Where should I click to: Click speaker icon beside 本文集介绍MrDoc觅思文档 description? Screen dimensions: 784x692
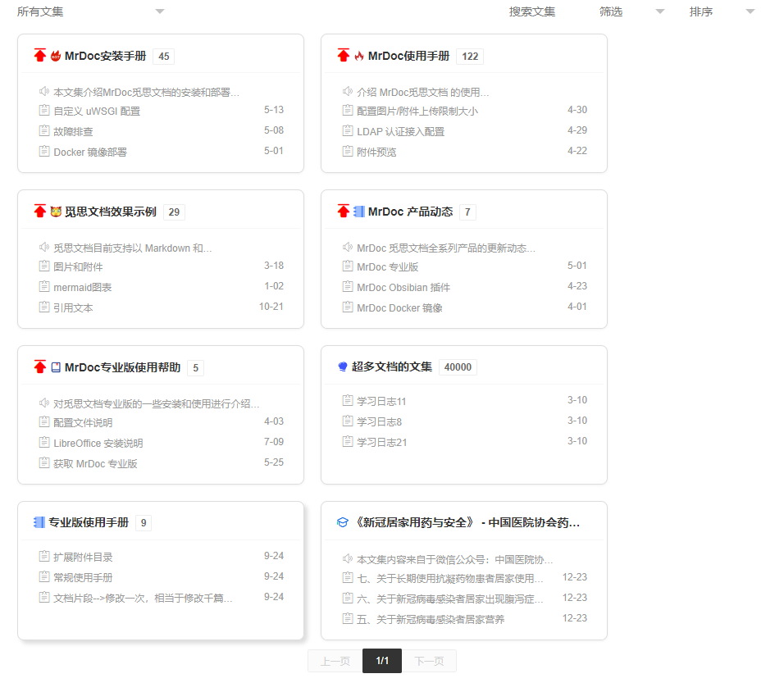pos(44,91)
